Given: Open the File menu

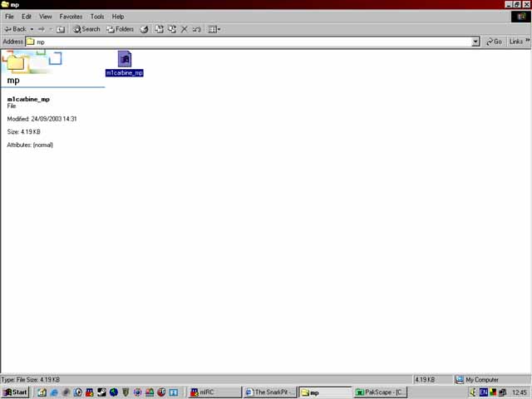Looking at the screenshot, I should coord(9,17).
